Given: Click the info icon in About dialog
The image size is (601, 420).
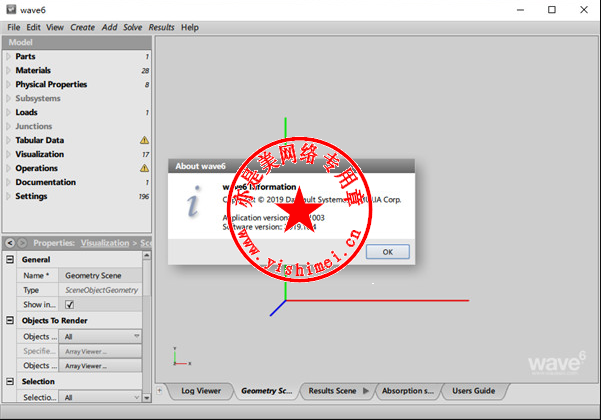Looking at the screenshot, I should coord(193,201).
